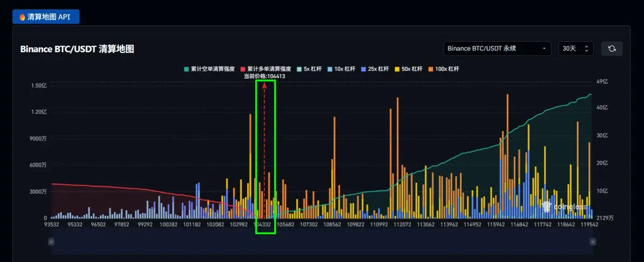Click y-axis label 9000万
This screenshot has width=644, height=262.
pyautogui.click(x=39, y=139)
